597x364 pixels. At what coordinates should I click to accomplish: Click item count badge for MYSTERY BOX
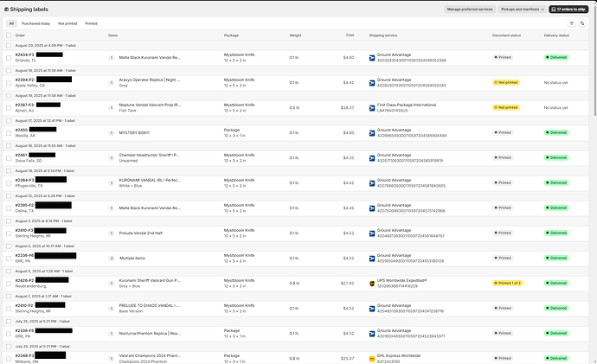point(111,132)
